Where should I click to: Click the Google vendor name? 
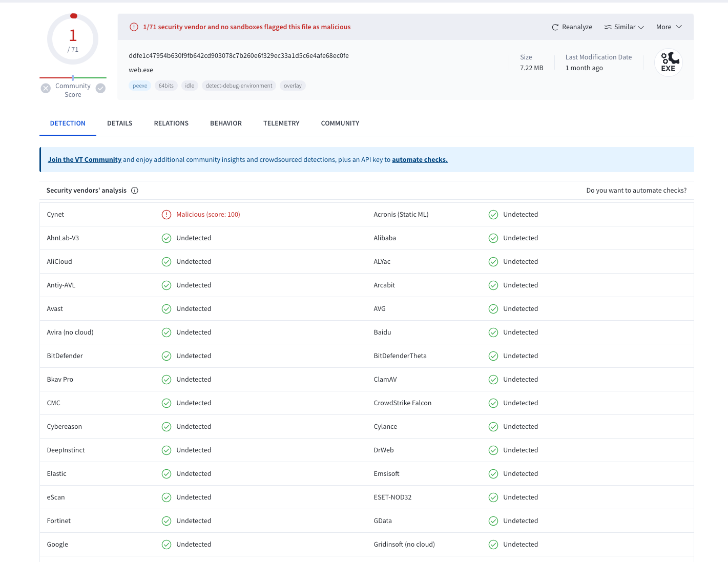point(57,545)
